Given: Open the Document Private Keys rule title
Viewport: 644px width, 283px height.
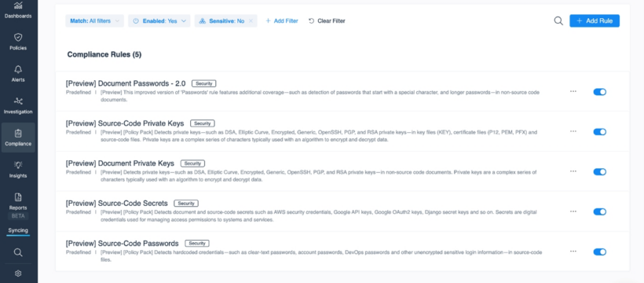Looking at the screenshot, I should point(120,164).
